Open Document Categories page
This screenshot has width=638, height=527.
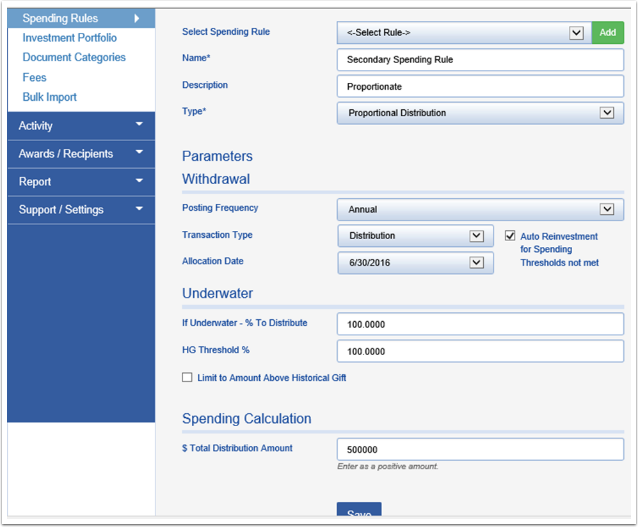[74, 57]
